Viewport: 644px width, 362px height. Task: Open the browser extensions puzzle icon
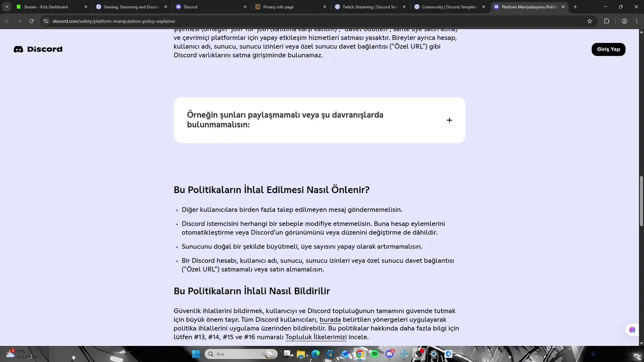(x=606, y=21)
